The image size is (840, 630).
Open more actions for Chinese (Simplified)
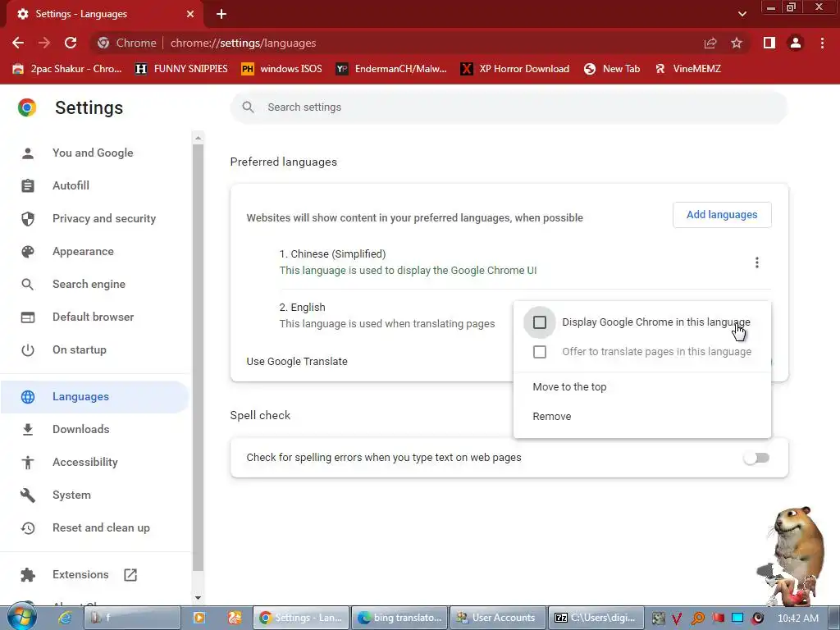click(x=756, y=262)
